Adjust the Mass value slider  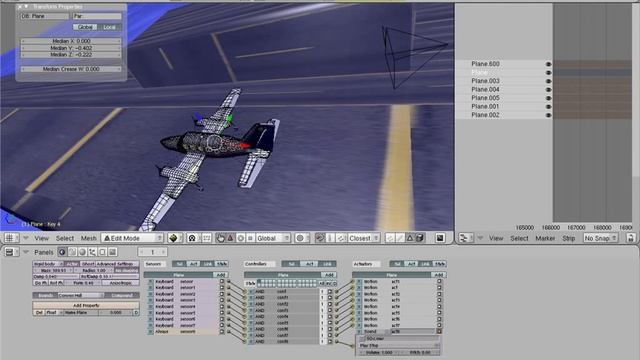(x=53, y=270)
